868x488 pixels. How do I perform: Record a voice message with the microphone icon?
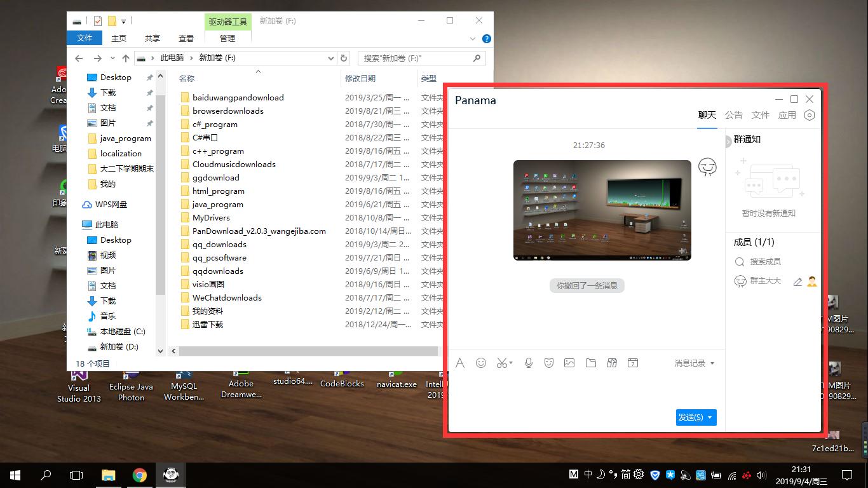(x=528, y=362)
